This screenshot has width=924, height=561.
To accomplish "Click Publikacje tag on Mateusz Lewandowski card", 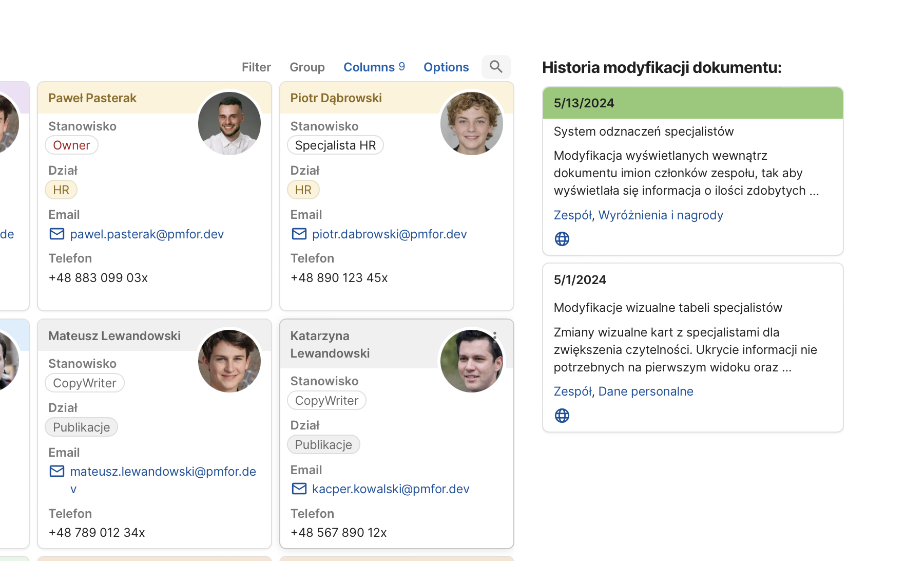I will click(x=81, y=427).
